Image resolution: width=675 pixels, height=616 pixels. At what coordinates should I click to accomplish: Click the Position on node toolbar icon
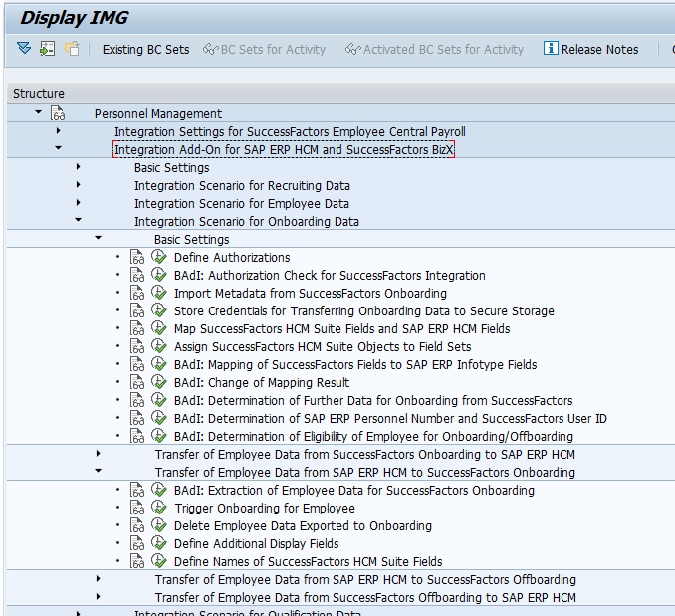48,48
